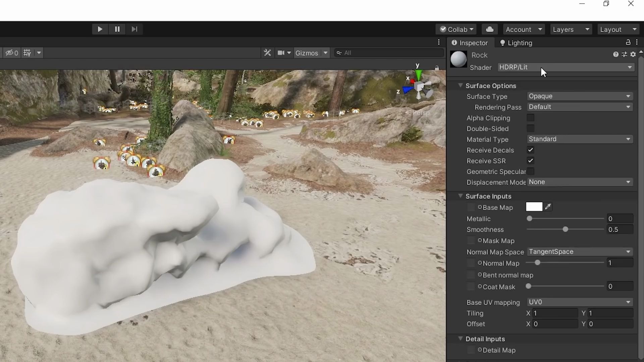The image size is (644, 362).
Task: Open the Layers menu
Action: point(571,29)
